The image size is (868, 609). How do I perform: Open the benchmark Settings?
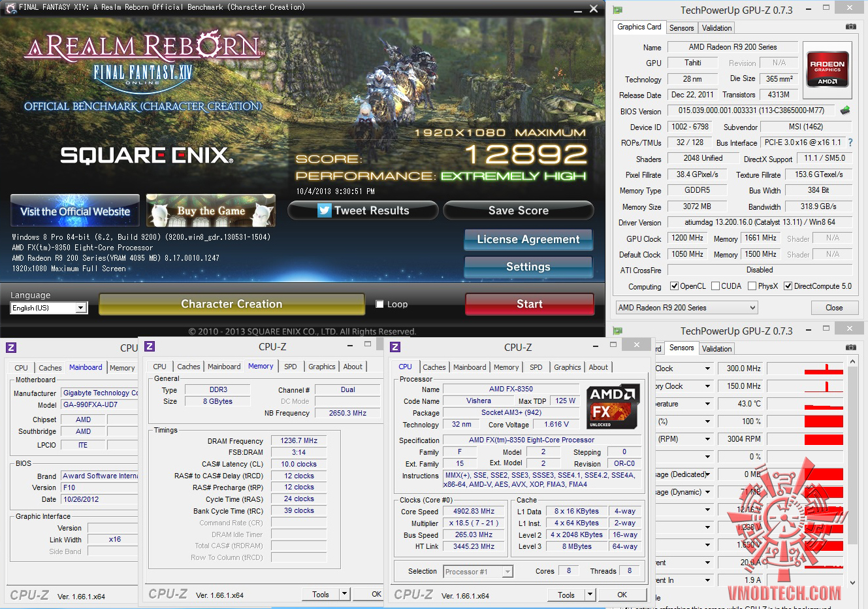coord(528,267)
